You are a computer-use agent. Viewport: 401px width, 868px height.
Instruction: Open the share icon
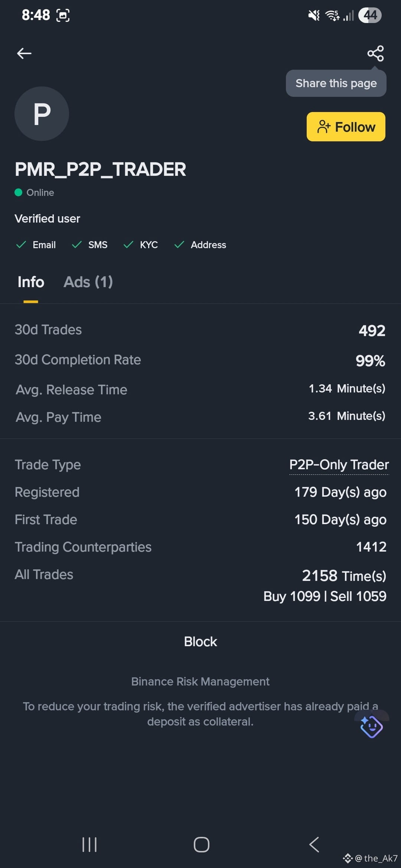[375, 53]
